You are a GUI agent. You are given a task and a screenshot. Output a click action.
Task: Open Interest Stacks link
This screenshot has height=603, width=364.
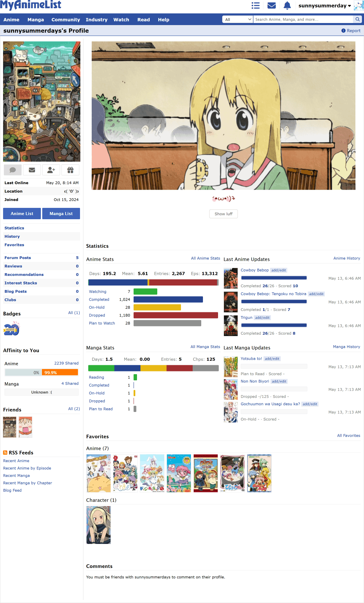21,283
